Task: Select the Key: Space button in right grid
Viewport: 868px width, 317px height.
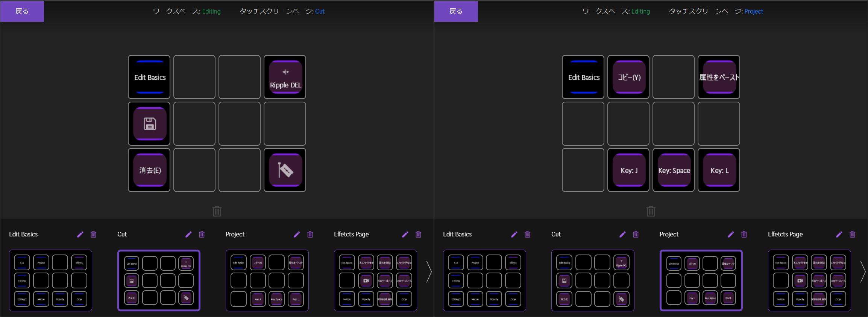Action: (674, 170)
